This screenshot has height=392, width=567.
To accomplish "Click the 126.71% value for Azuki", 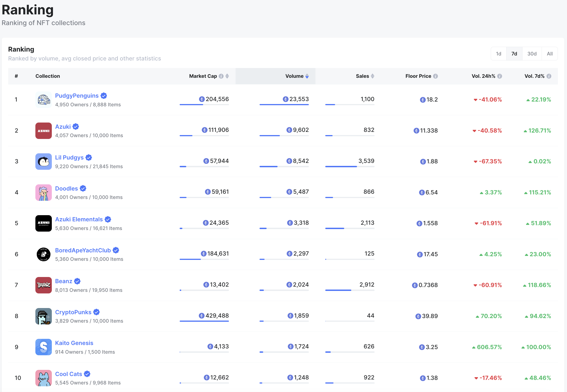I will tap(540, 131).
